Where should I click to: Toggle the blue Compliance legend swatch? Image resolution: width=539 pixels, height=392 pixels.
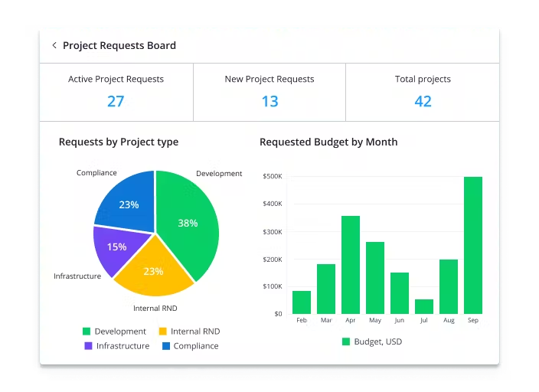(166, 346)
